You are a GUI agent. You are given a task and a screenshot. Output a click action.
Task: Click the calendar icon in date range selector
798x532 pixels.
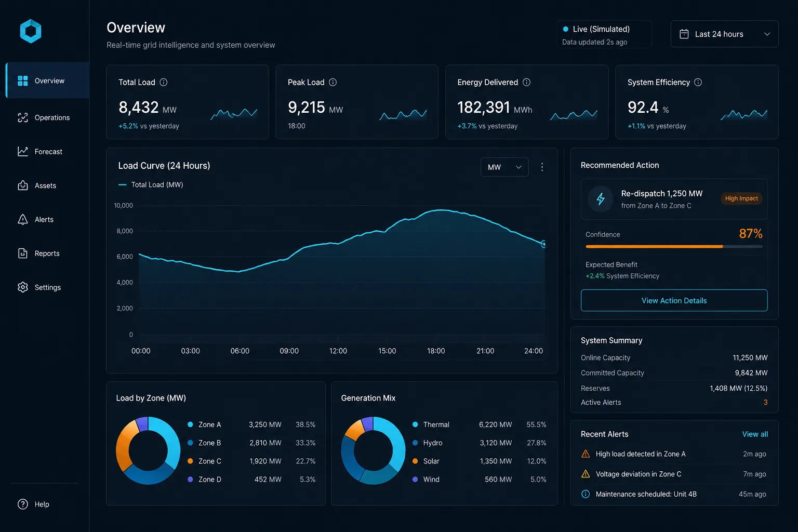click(684, 34)
